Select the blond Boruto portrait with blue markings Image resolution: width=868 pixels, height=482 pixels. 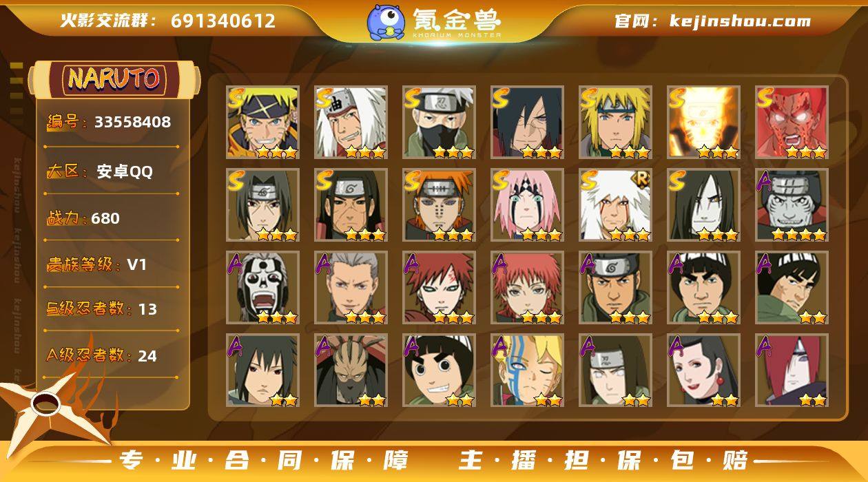[x=527, y=370]
